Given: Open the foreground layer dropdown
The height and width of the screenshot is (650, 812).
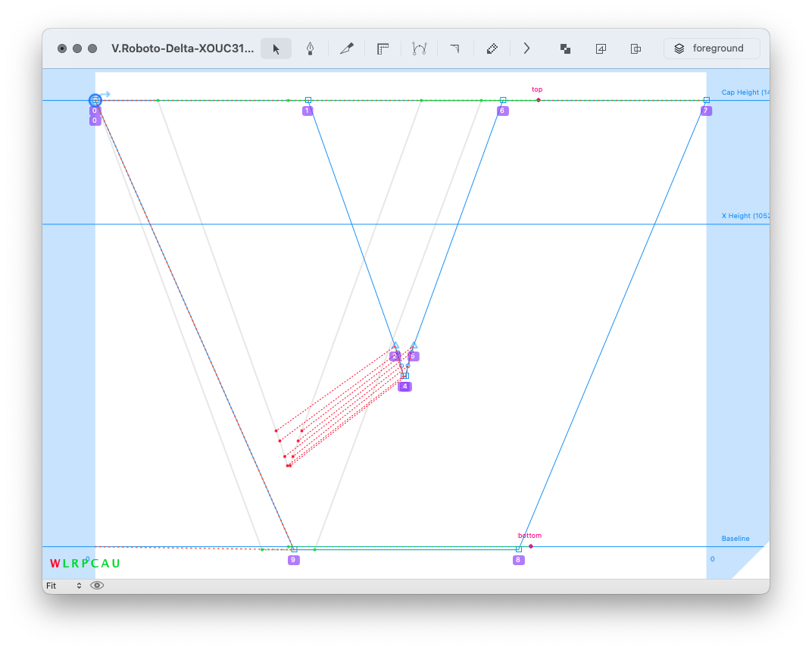Looking at the screenshot, I should pyautogui.click(x=711, y=48).
